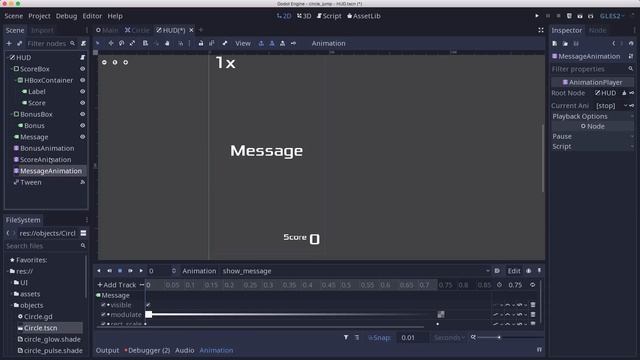The image size is (640, 360).
Task: Open the Debugger (2) bottom panel
Action: (x=147, y=350)
